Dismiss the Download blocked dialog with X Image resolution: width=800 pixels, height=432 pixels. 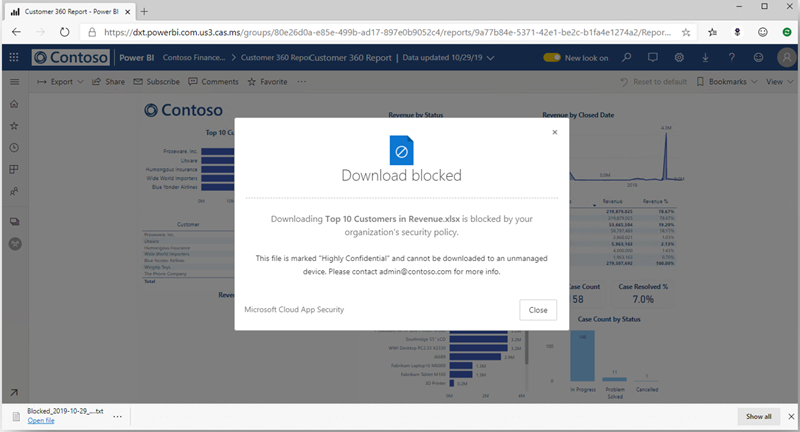(554, 131)
